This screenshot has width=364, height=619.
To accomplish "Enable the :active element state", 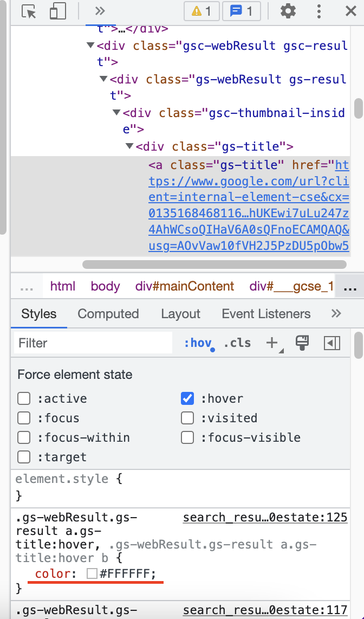I will click(24, 398).
